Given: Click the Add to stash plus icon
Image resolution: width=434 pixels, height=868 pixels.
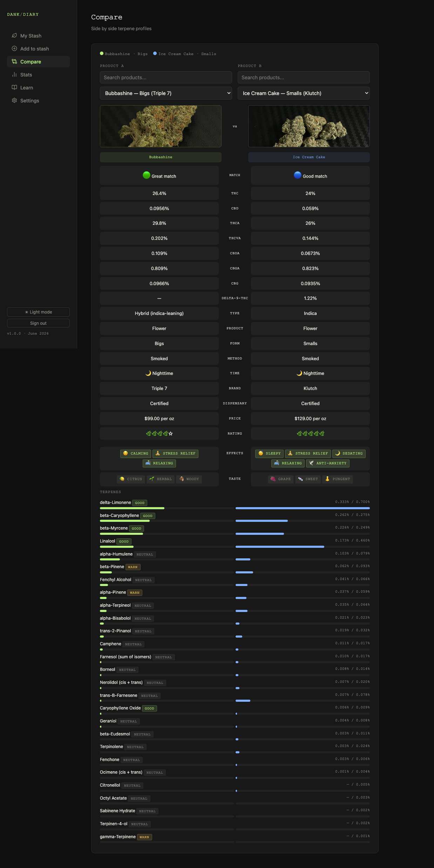Looking at the screenshot, I should click(14, 48).
